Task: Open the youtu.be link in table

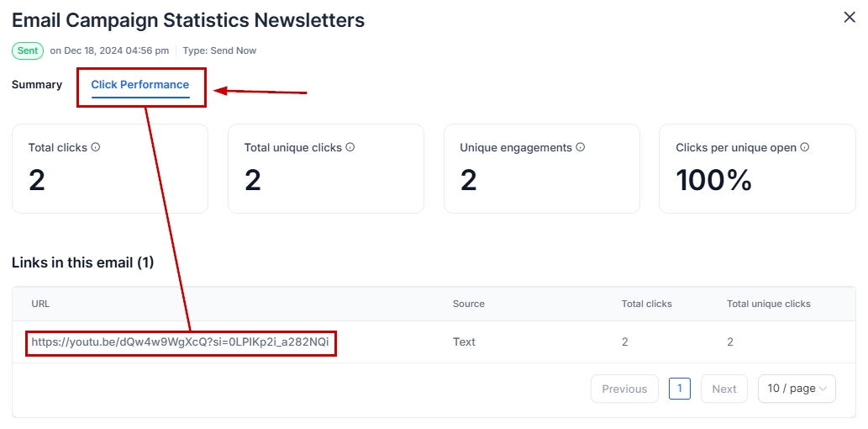Action: click(181, 342)
